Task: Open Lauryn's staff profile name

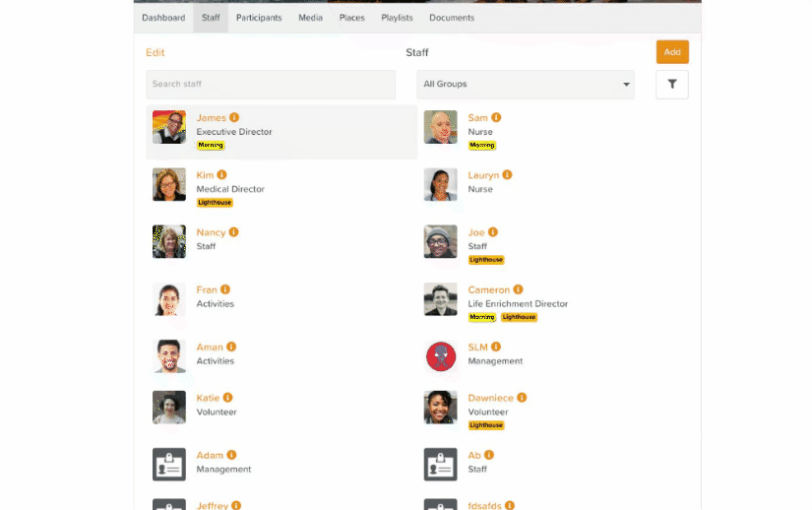Action: pyautogui.click(x=483, y=175)
